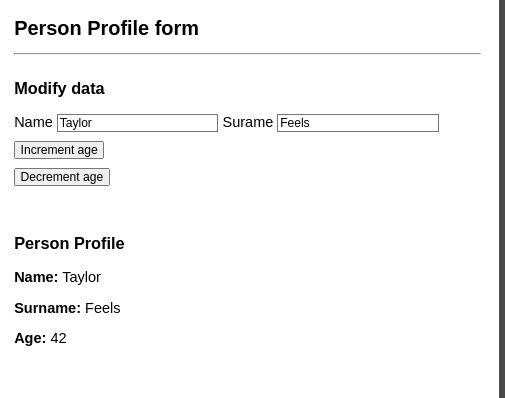This screenshot has width=505, height=398.
Task: Click the bold 'Age:' label
Action: (30, 339)
